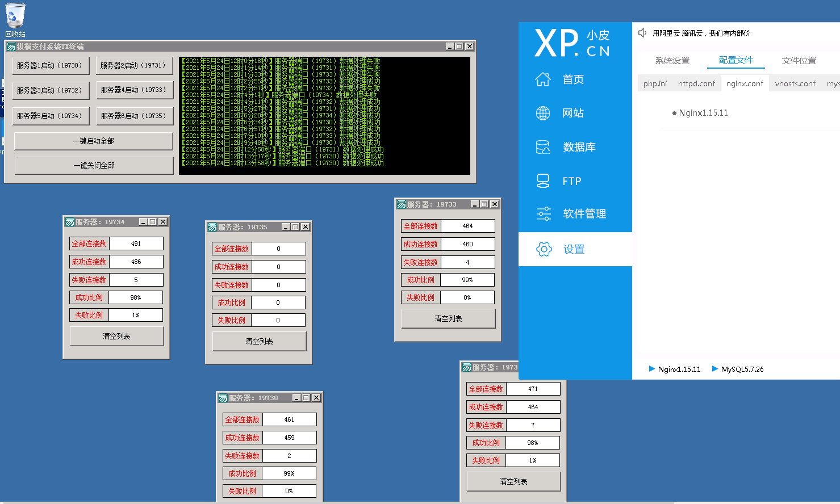Viewport: 840px width, 504px height.
Task: Maximize the 纵横支付系统TX终端 window
Action: point(459,47)
